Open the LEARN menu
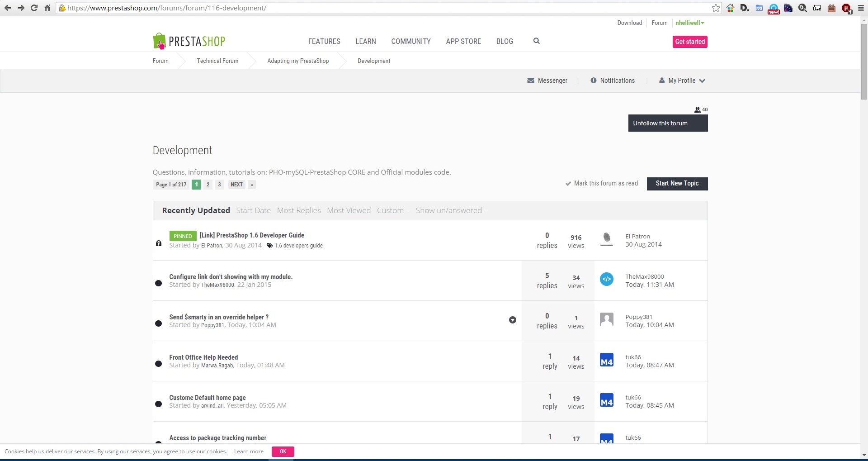868x461 pixels. tap(366, 41)
